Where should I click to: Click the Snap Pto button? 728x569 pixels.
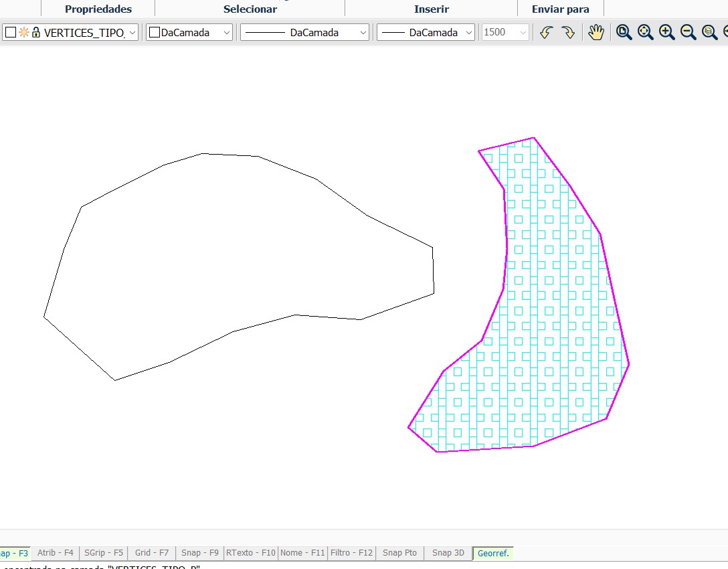(399, 553)
